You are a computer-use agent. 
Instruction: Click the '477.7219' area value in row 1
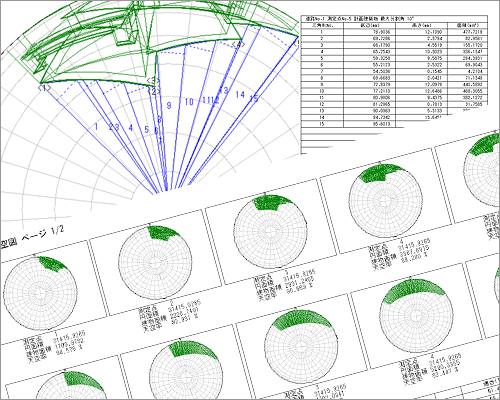point(472,32)
